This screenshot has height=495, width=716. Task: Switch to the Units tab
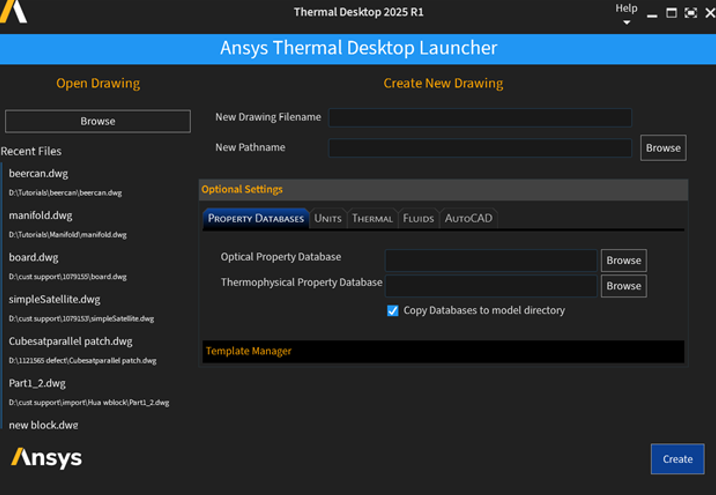click(x=327, y=218)
